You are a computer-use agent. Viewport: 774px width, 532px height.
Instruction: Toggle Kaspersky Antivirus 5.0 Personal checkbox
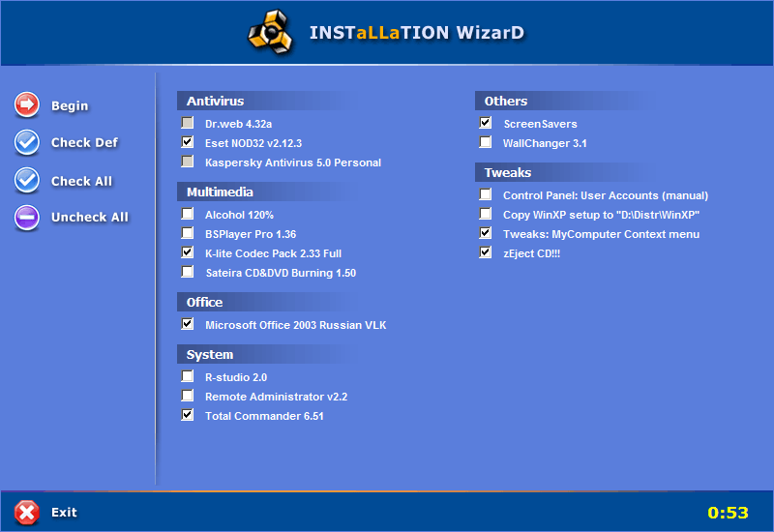pos(188,162)
